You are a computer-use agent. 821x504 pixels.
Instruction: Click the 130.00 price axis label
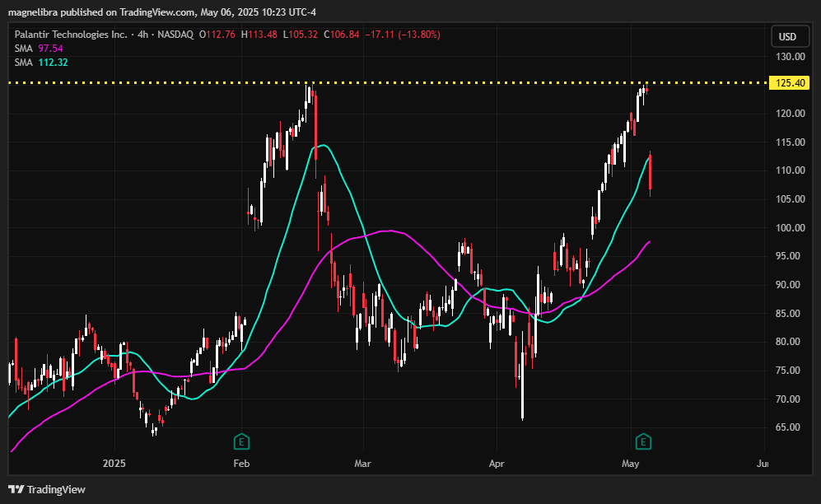tap(790, 57)
